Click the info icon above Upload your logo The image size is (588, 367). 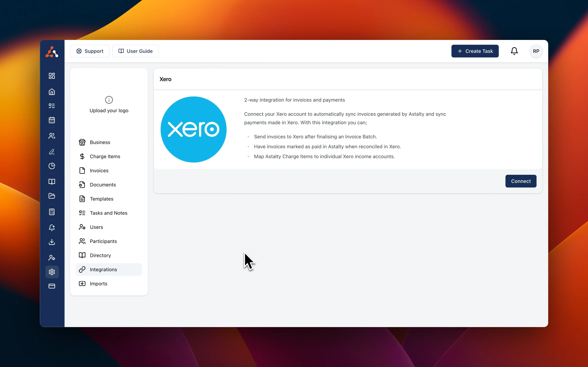pyautogui.click(x=109, y=100)
